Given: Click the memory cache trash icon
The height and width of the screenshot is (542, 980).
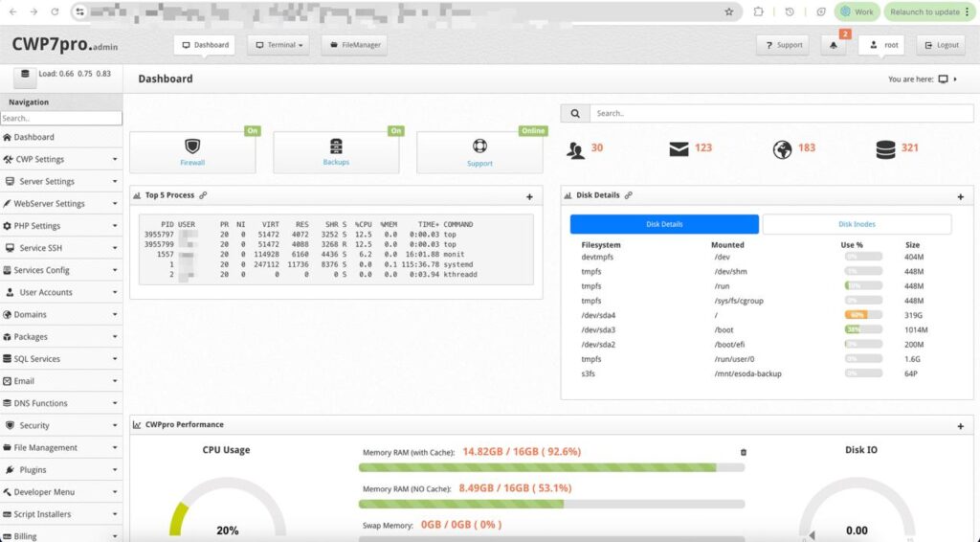Looking at the screenshot, I should 744,452.
